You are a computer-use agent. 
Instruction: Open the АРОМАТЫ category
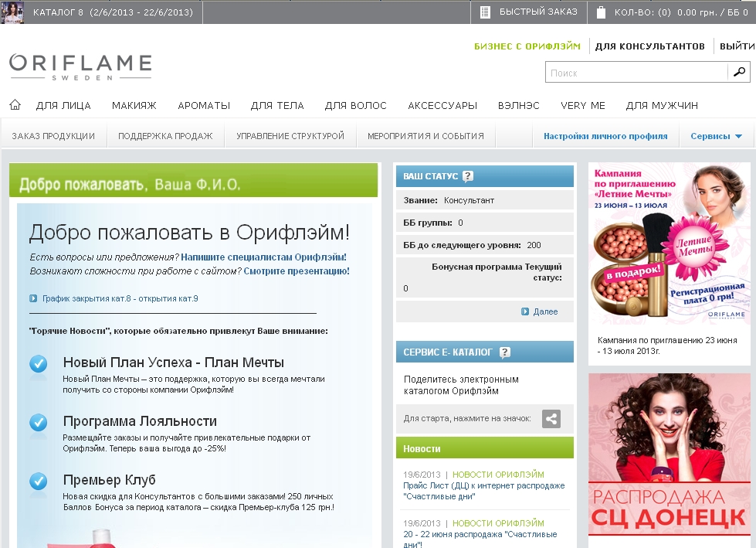[204, 106]
